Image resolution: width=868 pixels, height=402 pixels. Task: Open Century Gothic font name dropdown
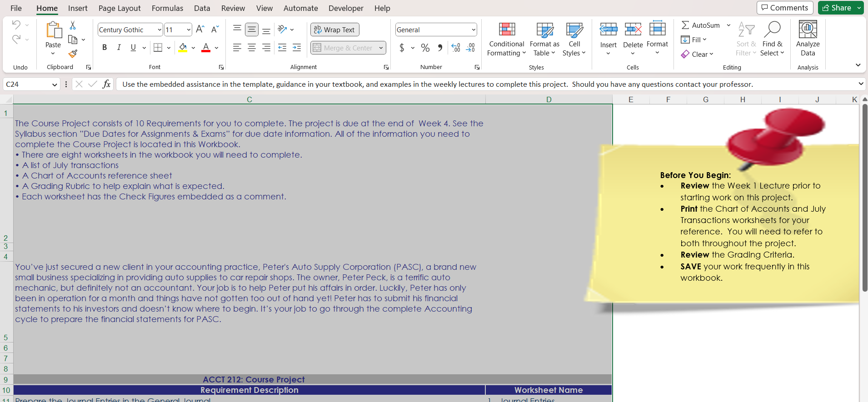tap(159, 30)
